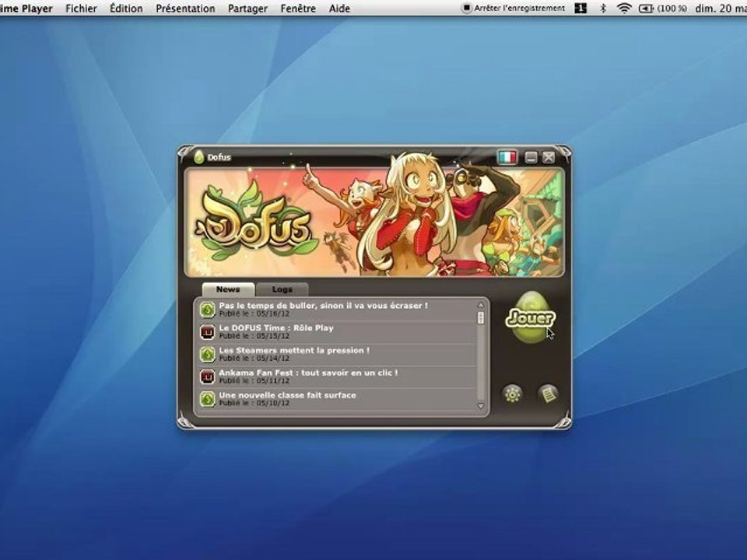747x560 pixels.
Task: Click the news list scroll-down arrow
Action: (481, 406)
